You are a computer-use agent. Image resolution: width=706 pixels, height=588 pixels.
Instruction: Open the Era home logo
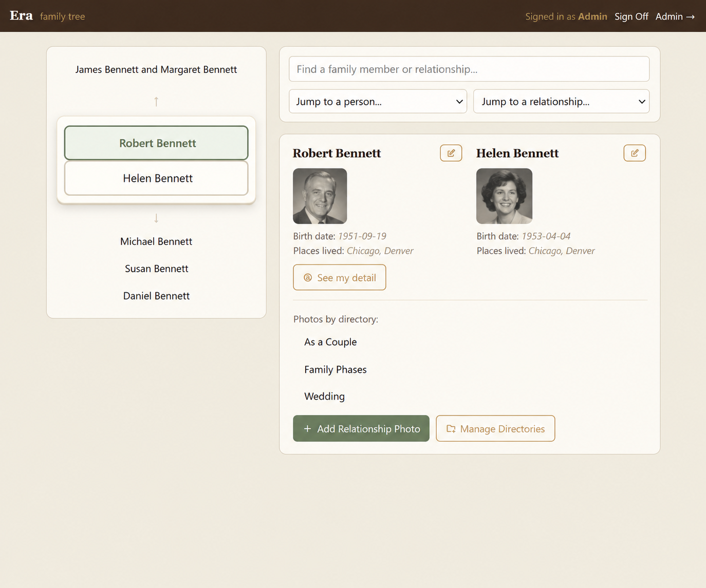21,16
